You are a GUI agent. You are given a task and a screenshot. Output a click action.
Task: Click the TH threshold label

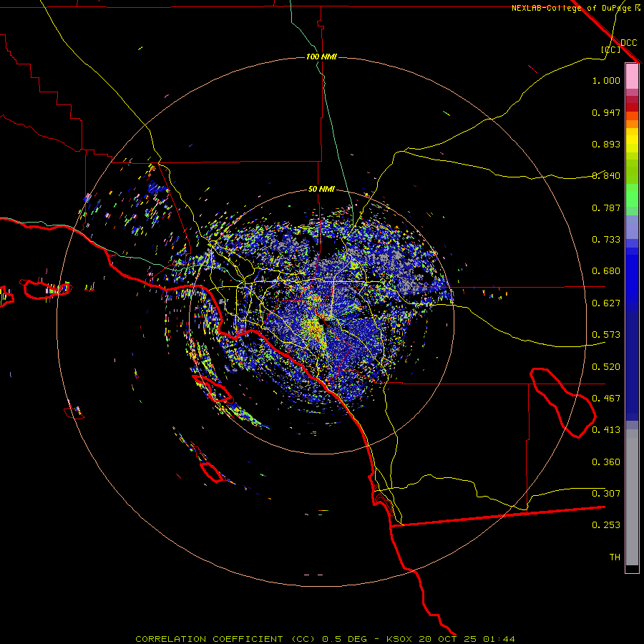click(615, 557)
